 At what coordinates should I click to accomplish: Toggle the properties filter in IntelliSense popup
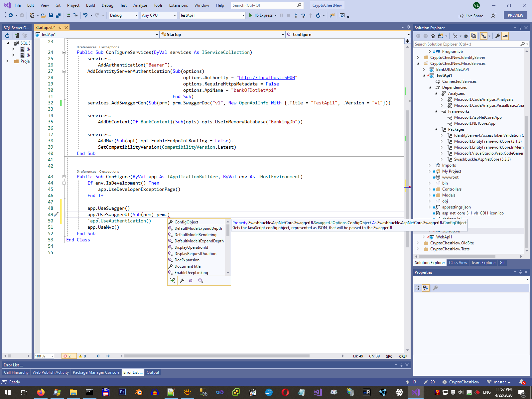(x=182, y=281)
